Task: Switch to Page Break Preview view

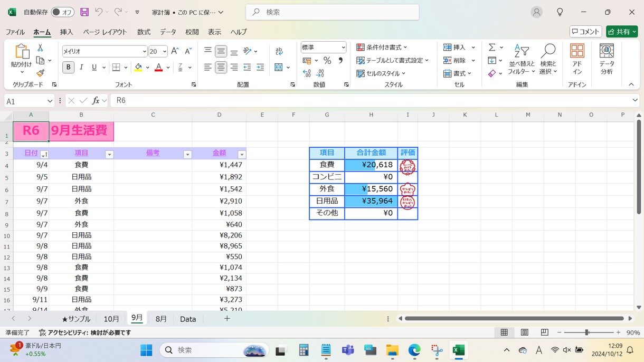Action: [544, 332]
